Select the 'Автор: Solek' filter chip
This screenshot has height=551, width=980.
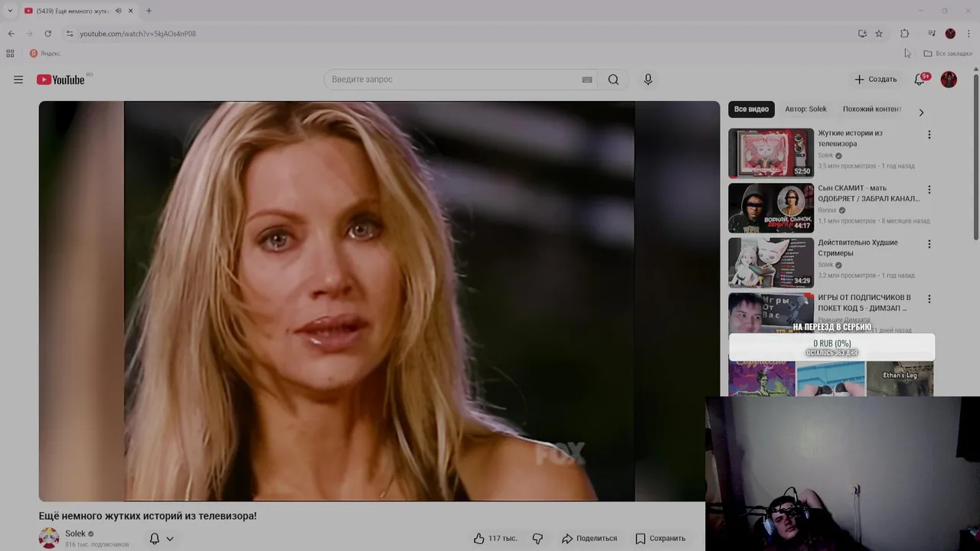click(x=805, y=109)
